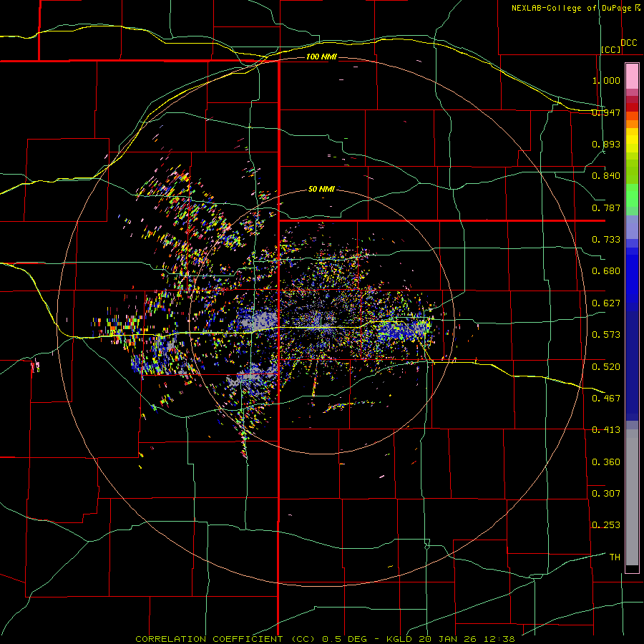Click the 0.307 scale label
Viewport: 644px width, 644px height.
click(x=606, y=494)
